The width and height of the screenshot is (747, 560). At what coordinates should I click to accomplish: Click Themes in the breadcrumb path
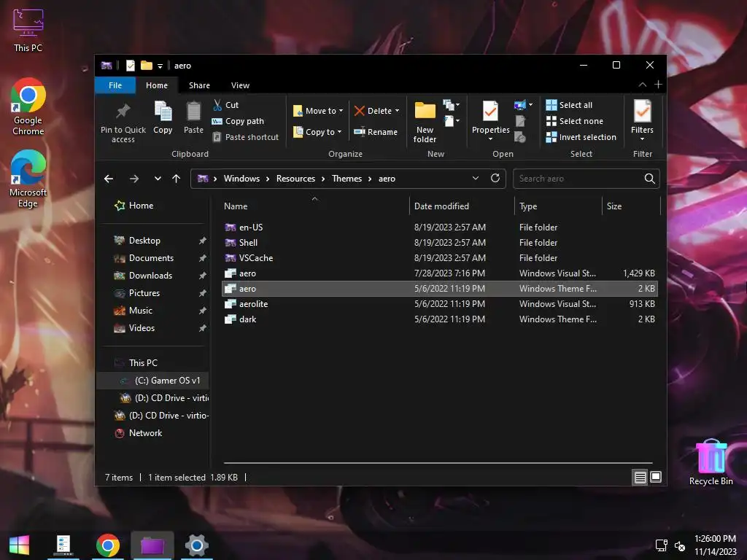(347, 179)
